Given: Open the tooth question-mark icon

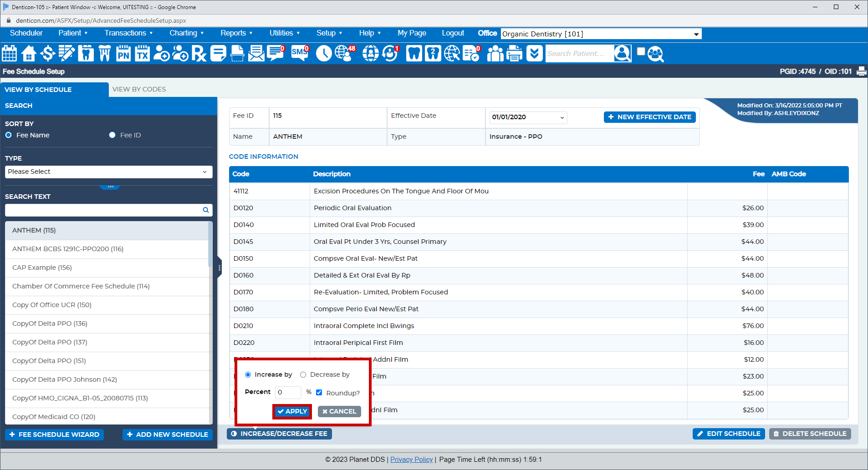Looking at the screenshot, I should [x=433, y=53].
